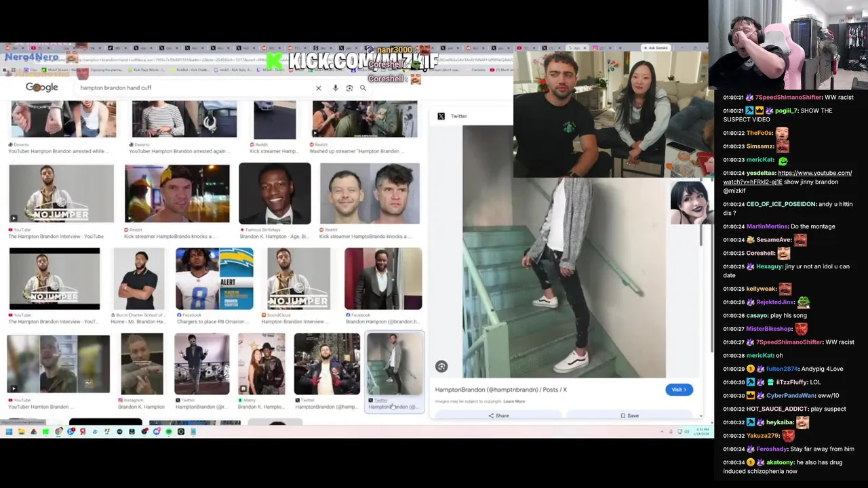Click chat message 'Stay far away from him'

(x=822, y=449)
